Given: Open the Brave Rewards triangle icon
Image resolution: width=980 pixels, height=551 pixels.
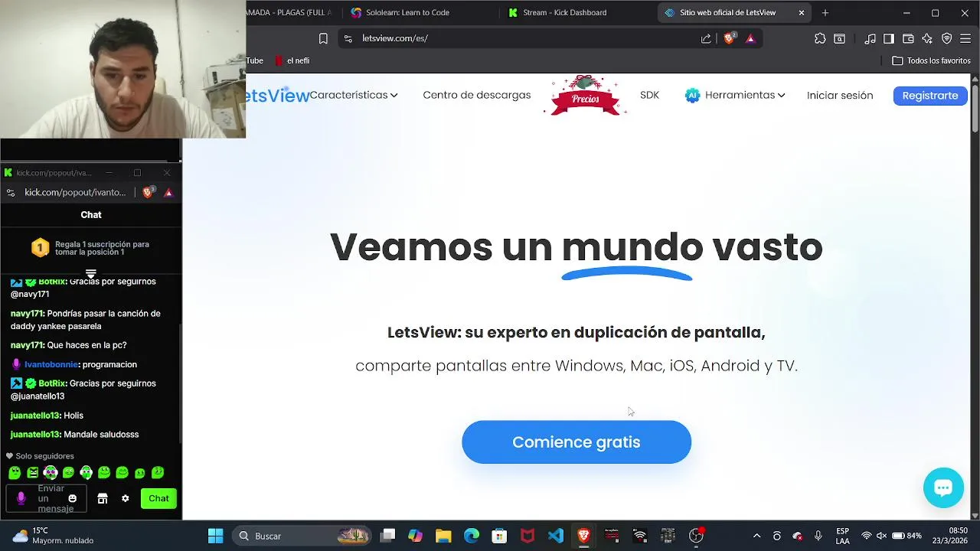Looking at the screenshot, I should 750,38.
